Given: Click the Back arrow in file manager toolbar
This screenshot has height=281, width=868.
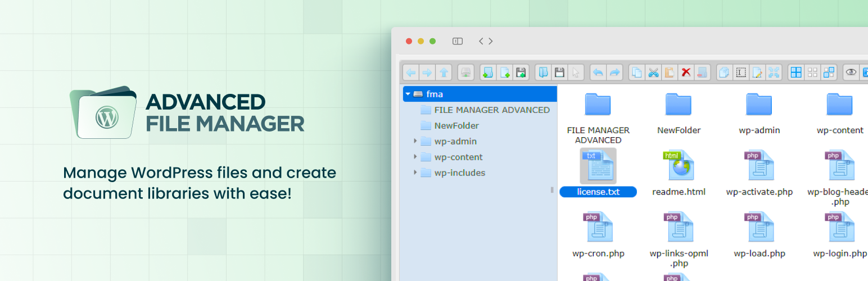Looking at the screenshot, I should pyautogui.click(x=411, y=72).
